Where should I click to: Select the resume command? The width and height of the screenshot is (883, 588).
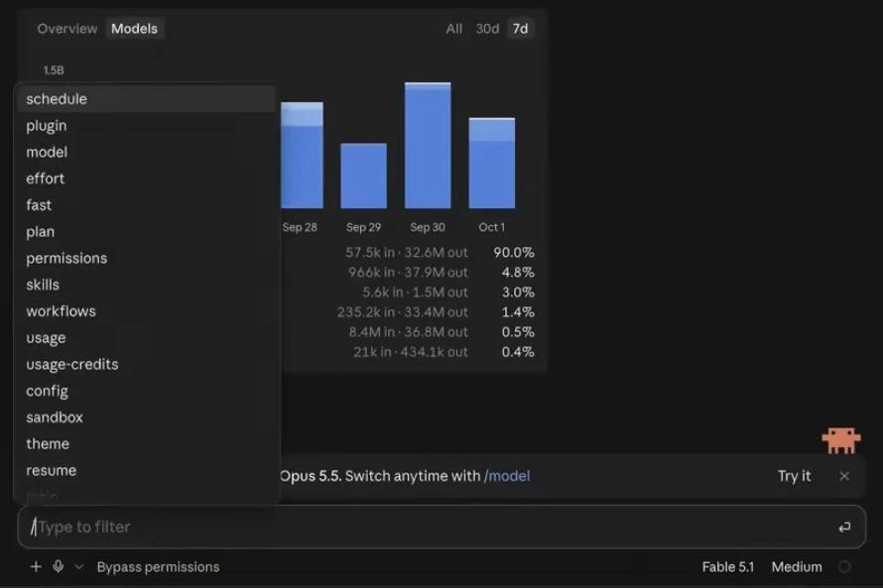[145, 470]
